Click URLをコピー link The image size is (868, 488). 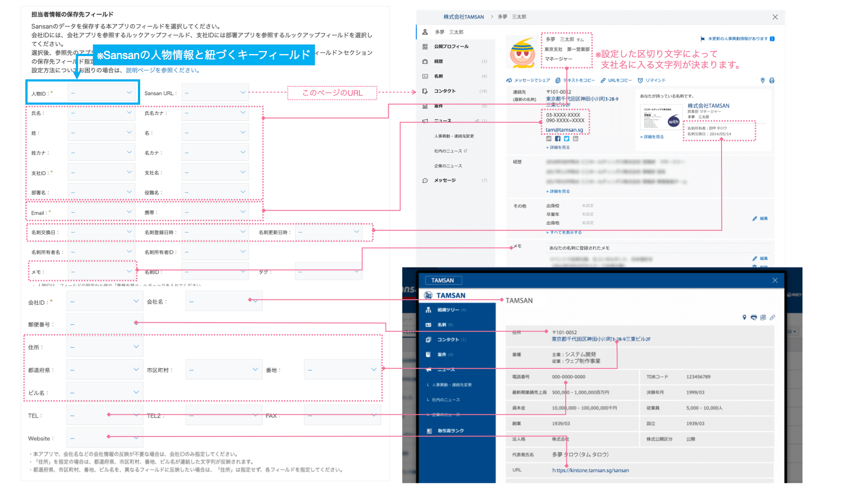tap(619, 80)
